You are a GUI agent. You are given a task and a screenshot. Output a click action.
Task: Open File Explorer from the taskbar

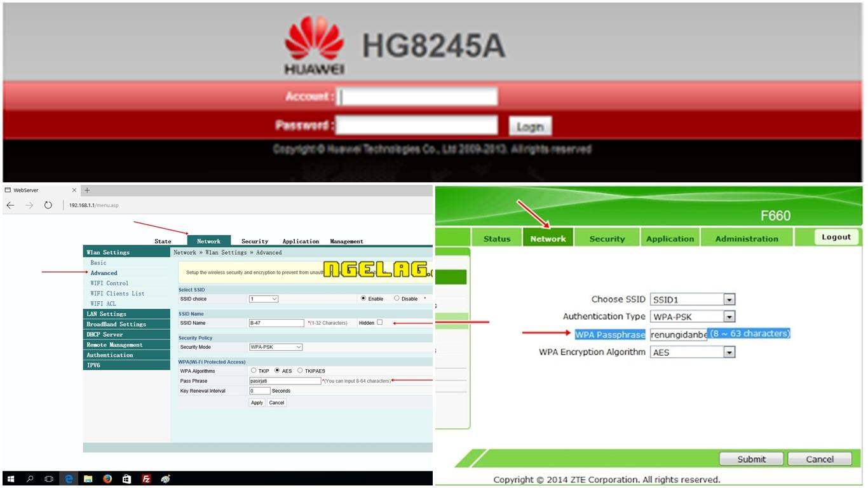[88, 479]
